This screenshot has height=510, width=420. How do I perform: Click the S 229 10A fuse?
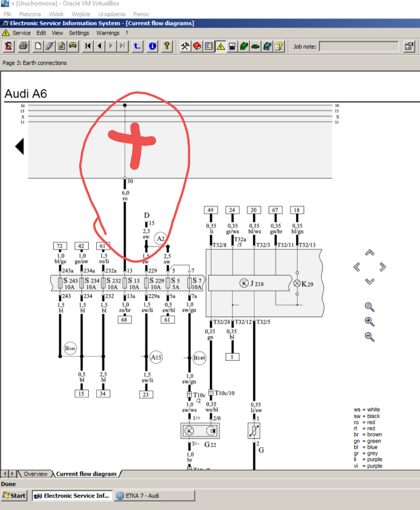pos(155,283)
